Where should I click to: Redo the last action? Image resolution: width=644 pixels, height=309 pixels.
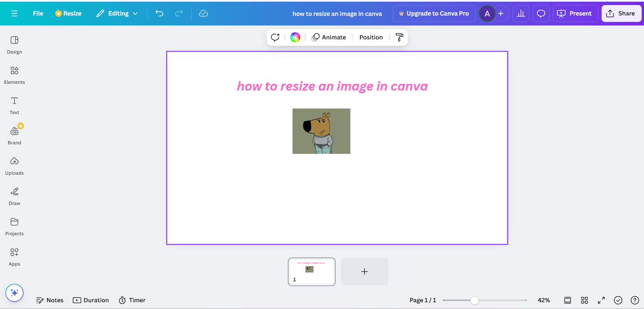pos(179,13)
